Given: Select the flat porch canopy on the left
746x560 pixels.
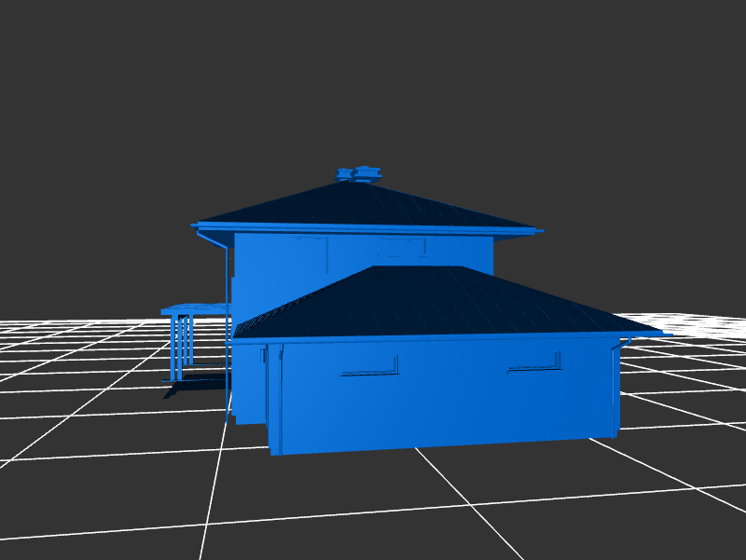Looking at the screenshot, I should tap(194, 307).
